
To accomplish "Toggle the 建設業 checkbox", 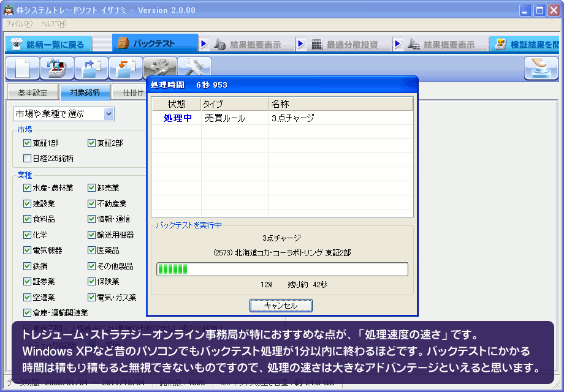I will tap(27, 204).
